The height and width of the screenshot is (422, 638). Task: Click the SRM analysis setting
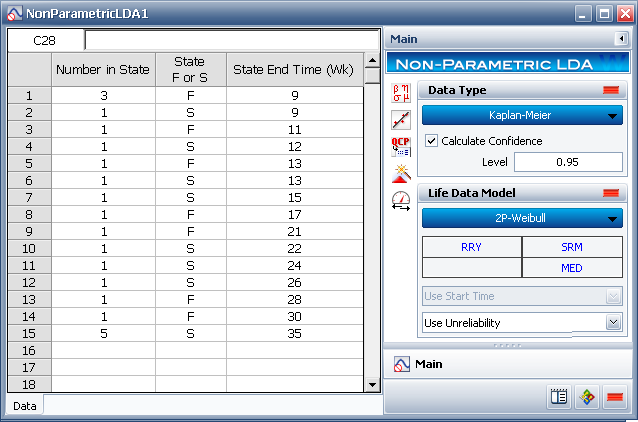point(572,247)
